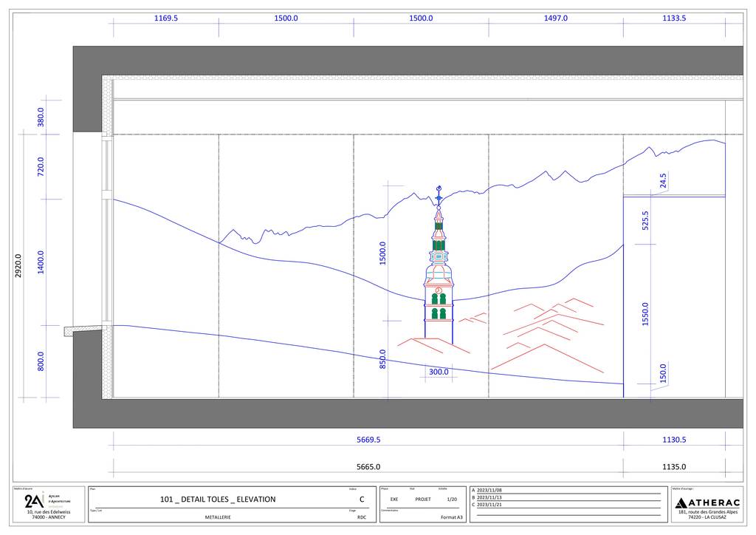Click the 1497.0 top dimension label
756x535 pixels.
(x=555, y=18)
